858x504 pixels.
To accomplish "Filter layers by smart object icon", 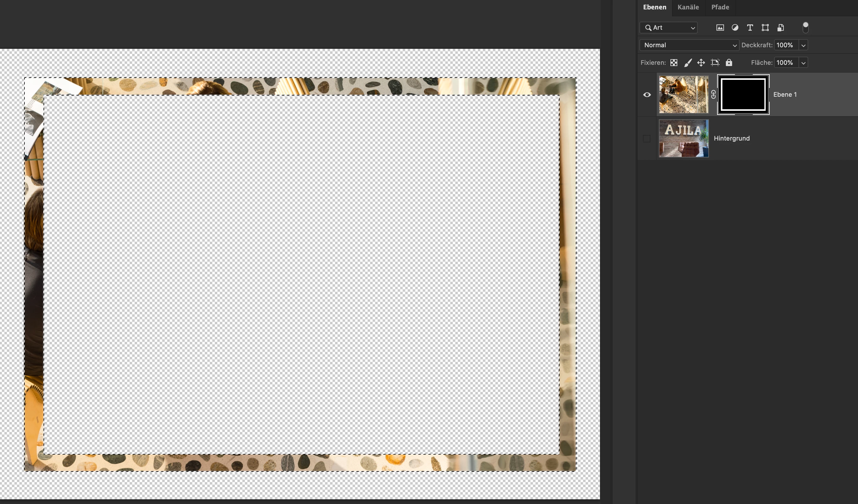I will click(x=781, y=28).
